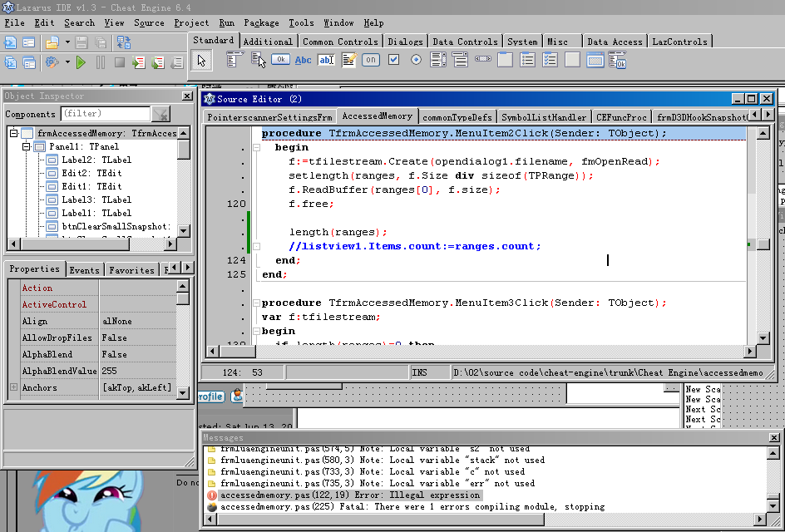Viewport: 785px width, 532px height.
Task: Click the clear filter icon in Object Inspector
Action: [160, 114]
